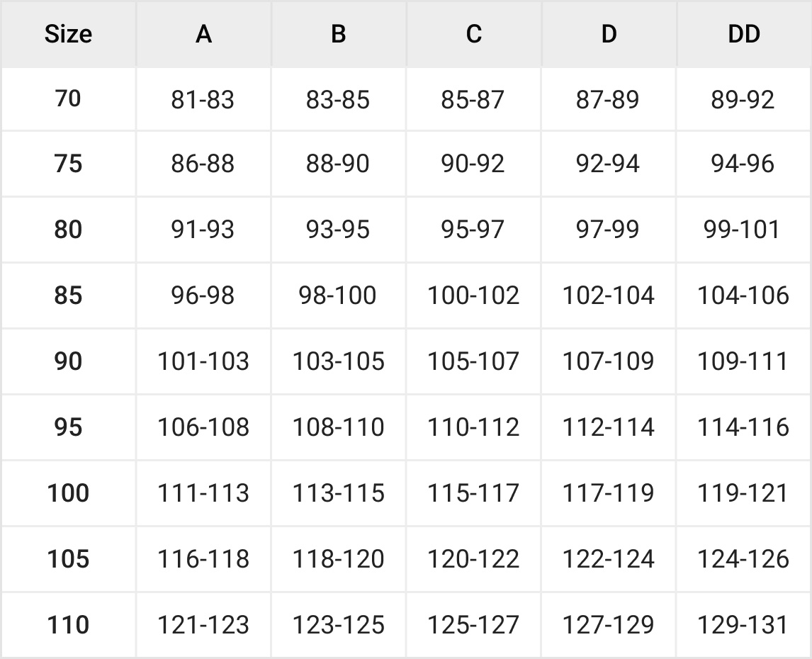812x659 pixels.
Task: Click the Size column header
Action: pyautogui.click(x=68, y=34)
